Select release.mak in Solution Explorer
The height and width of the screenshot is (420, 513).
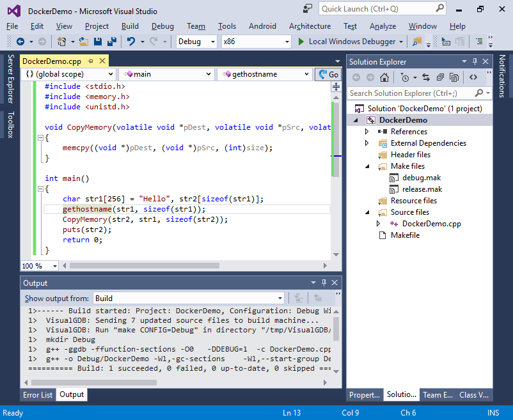point(422,189)
